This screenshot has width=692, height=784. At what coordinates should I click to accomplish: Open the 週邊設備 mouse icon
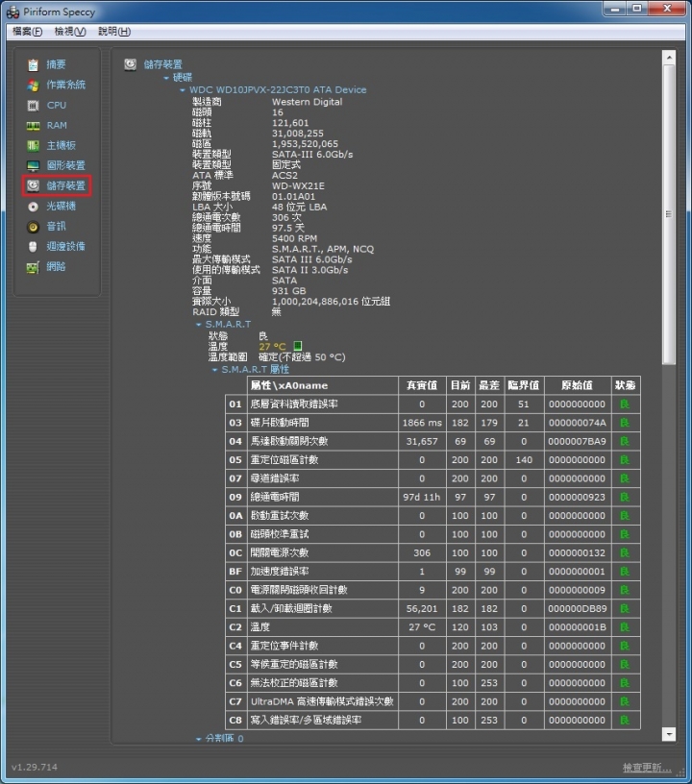tap(33, 247)
